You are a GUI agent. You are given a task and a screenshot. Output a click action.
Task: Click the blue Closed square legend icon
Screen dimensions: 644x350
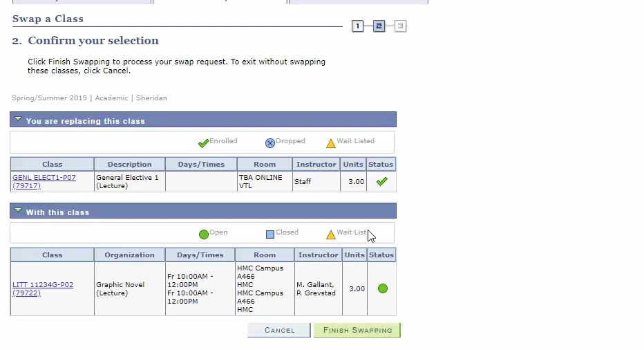point(270,234)
